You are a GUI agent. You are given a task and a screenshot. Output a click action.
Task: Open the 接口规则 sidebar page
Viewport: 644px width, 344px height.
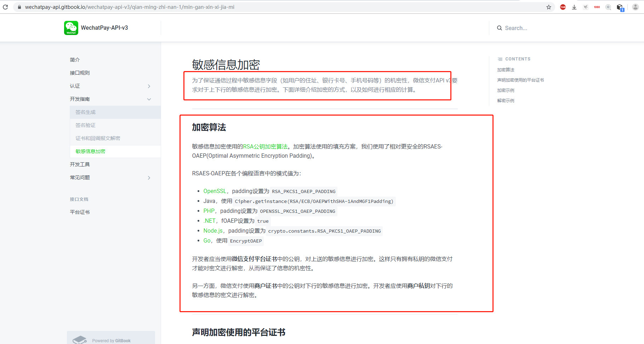tap(80, 73)
